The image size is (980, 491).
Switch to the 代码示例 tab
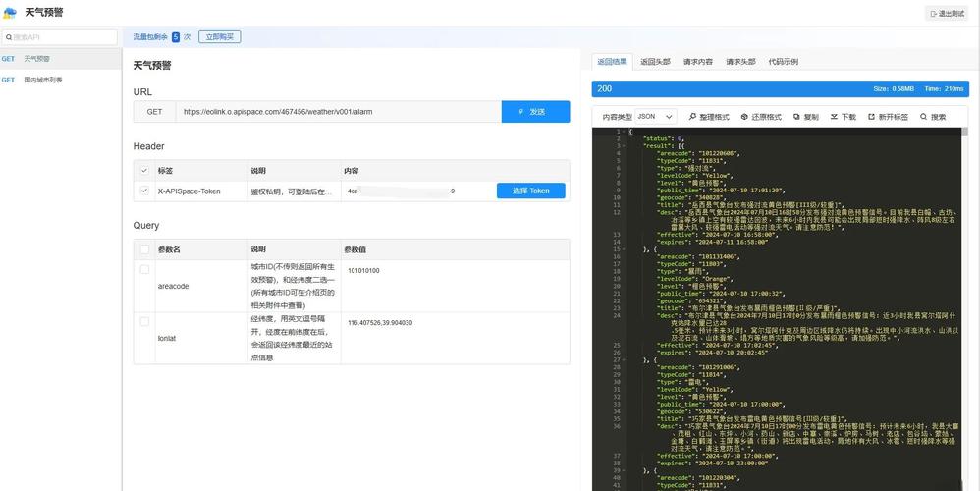point(784,62)
